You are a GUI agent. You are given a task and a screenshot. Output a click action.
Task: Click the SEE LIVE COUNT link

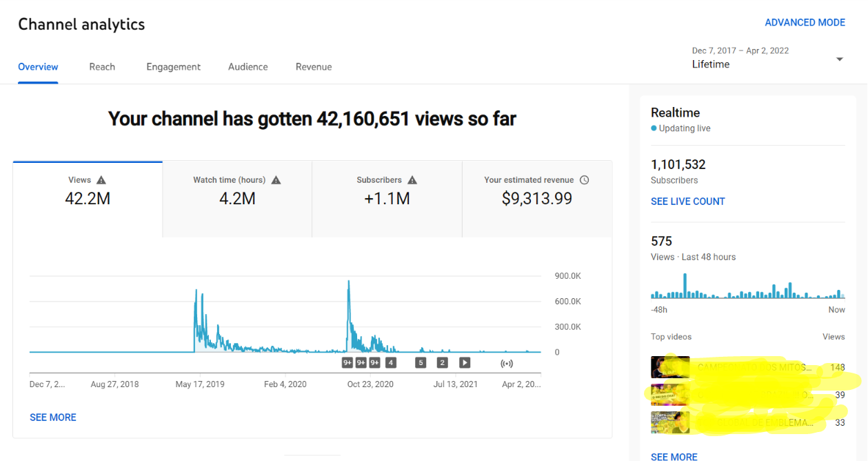687,202
